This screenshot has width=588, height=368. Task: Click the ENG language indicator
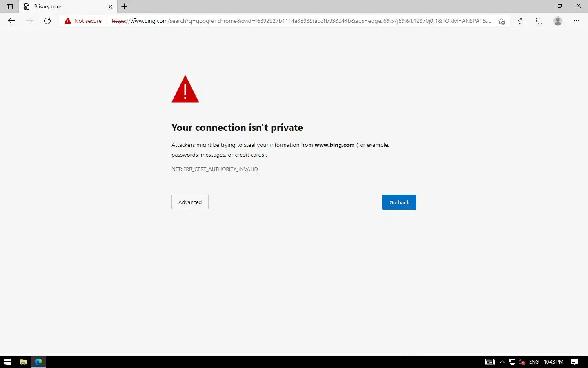(x=534, y=362)
